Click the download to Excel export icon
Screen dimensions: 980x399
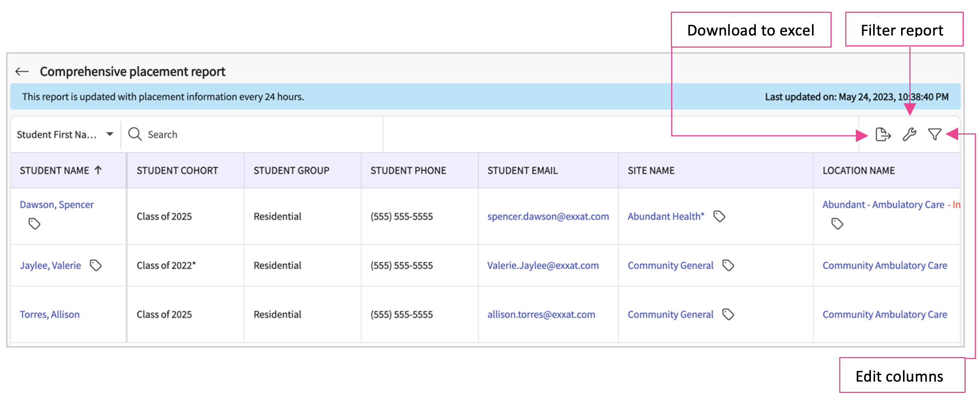pyautogui.click(x=882, y=135)
